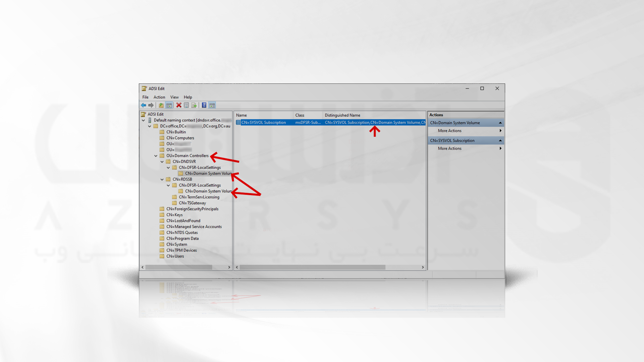Click the red Delete X icon
The width and height of the screenshot is (644, 362).
point(179,105)
